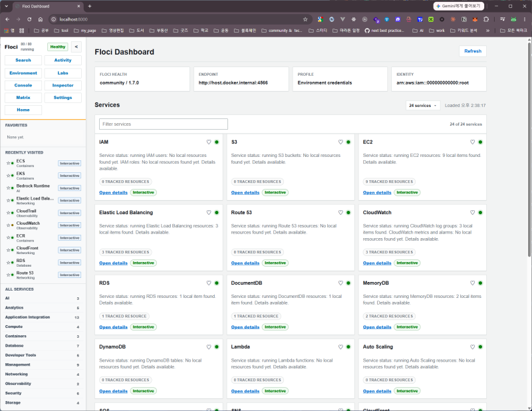Click the heart icon on DynamoDB card
This screenshot has height=411, width=532.
209,347
